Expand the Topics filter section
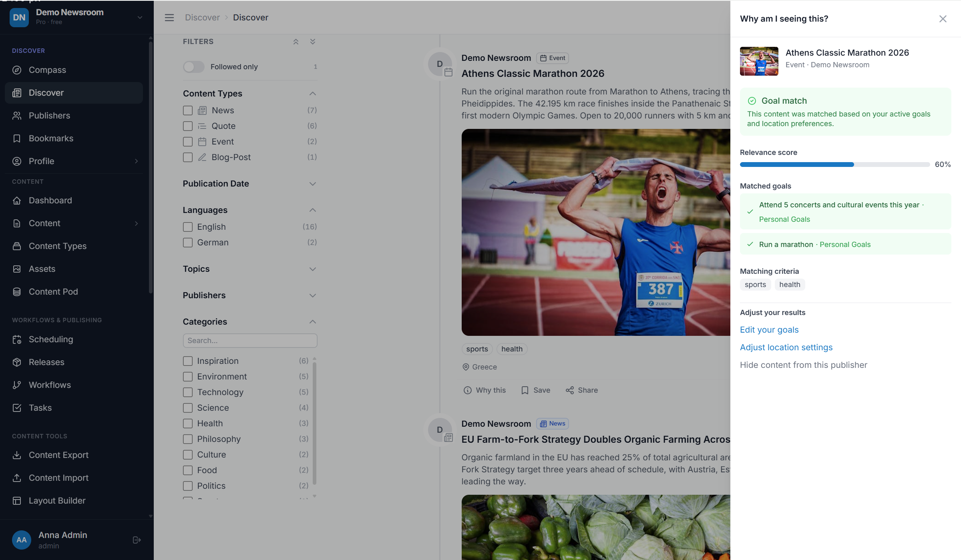Screen dimensions: 961x560 coord(313,269)
